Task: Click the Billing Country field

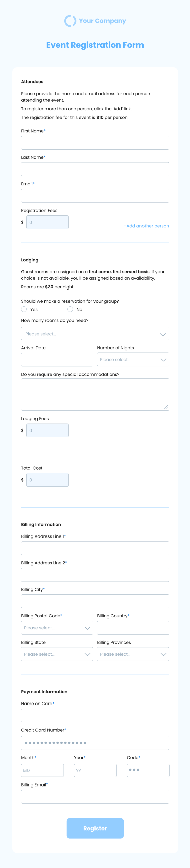Action: pos(133,628)
